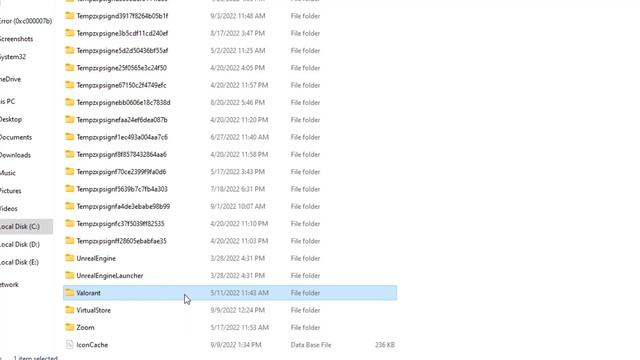Click File folder type in Zoom row
The width and height of the screenshot is (640, 360).
pos(305,327)
